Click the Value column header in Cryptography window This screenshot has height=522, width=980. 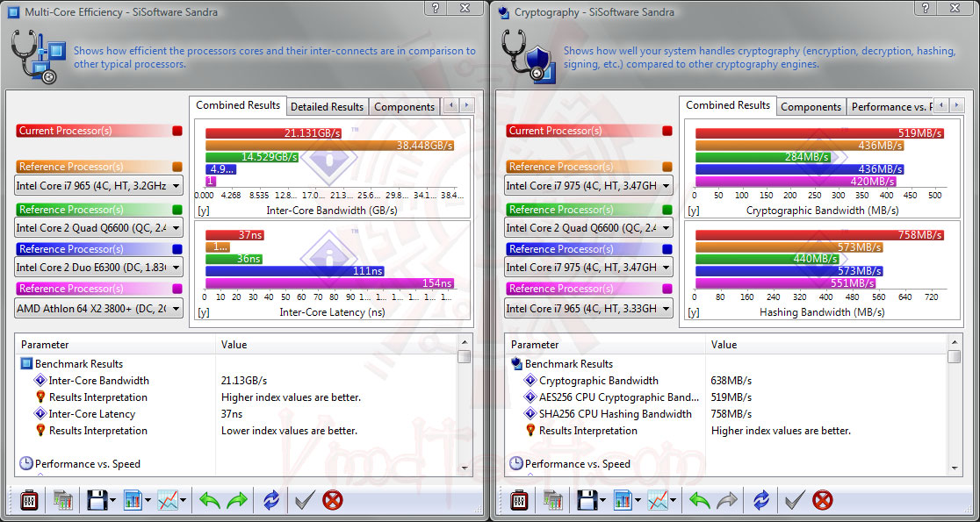(826, 345)
